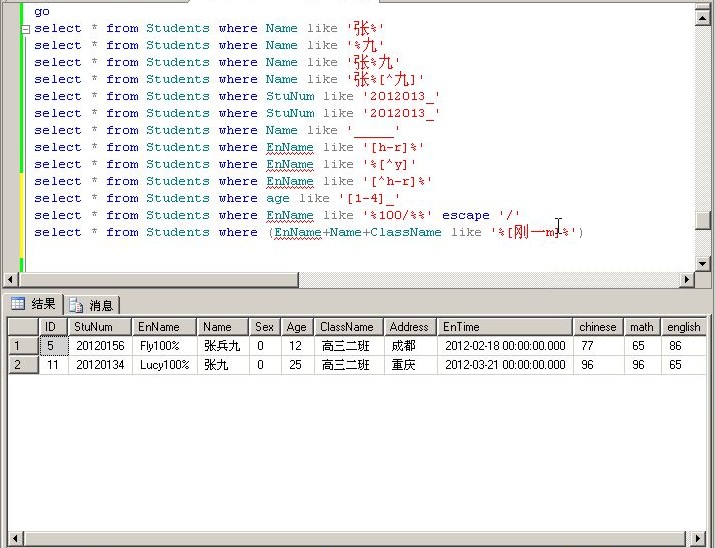Place cursor in the escape '/' query line
This screenshot has height=548, width=716.
(x=277, y=215)
